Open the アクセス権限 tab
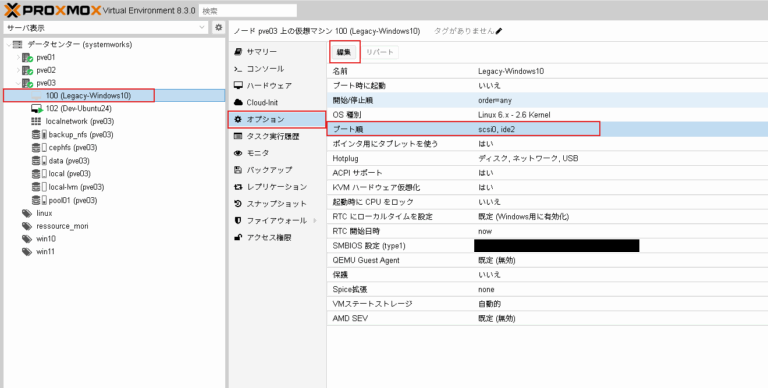 pos(277,238)
